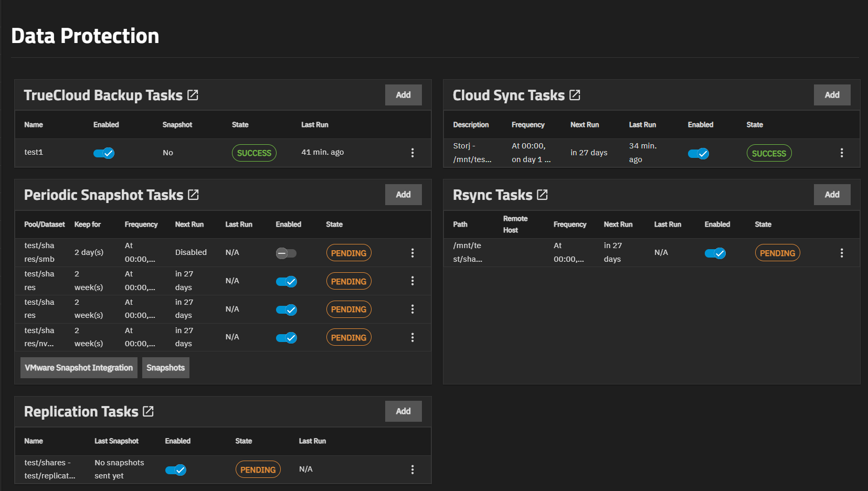Add a new Replication task
Screen dimensions: 868x491
click(403, 411)
